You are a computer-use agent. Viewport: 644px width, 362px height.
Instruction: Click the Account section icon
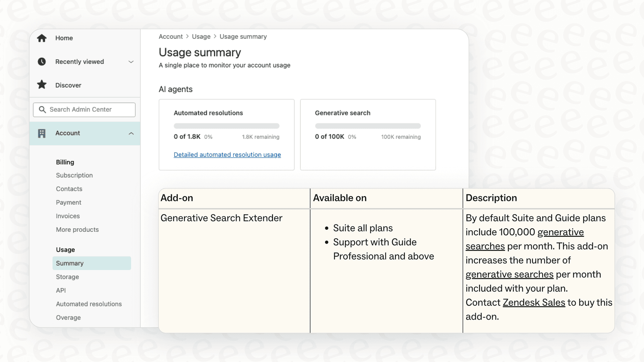(x=42, y=133)
